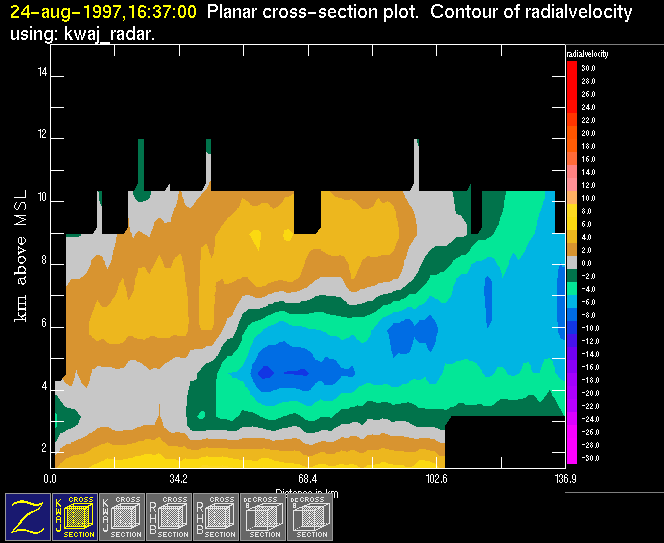Click the 68.4 x-axis tick label

point(307,480)
